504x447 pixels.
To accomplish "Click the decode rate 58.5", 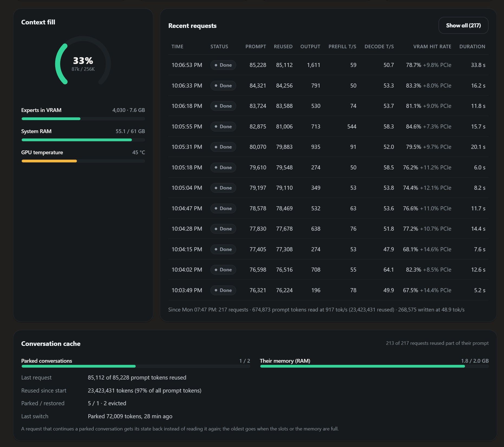I will 389,168.
